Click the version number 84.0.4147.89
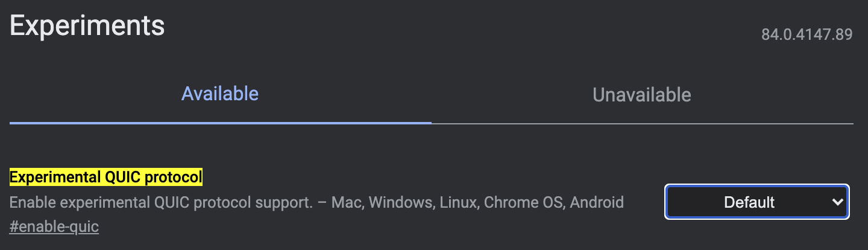 [x=807, y=34]
